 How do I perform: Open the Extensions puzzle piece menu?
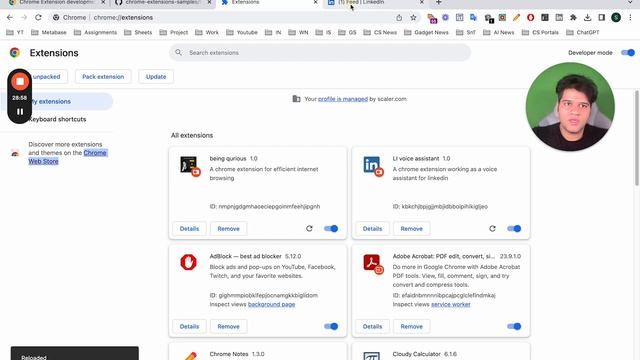pos(573,18)
